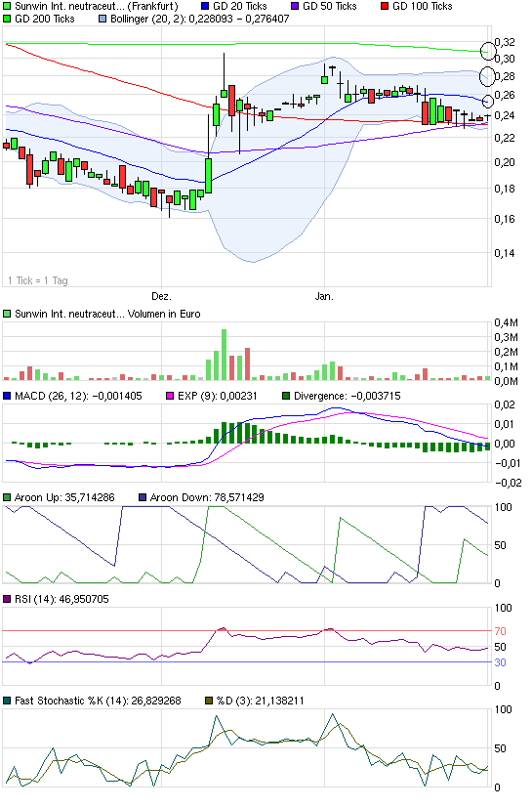The image size is (532, 808).
Task: Click the tall green breakout candle in December
Action: click(x=209, y=176)
